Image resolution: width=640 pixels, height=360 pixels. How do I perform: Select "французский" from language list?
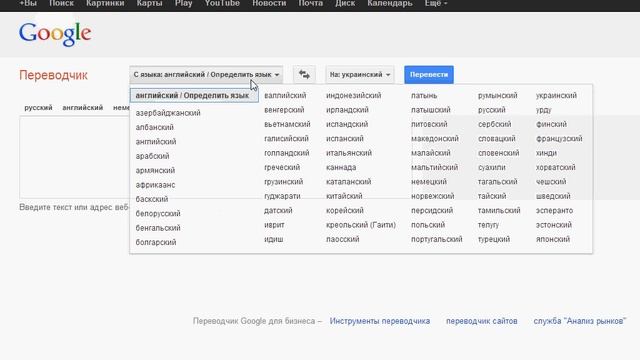pyautogui.click(x=559, y=139)
